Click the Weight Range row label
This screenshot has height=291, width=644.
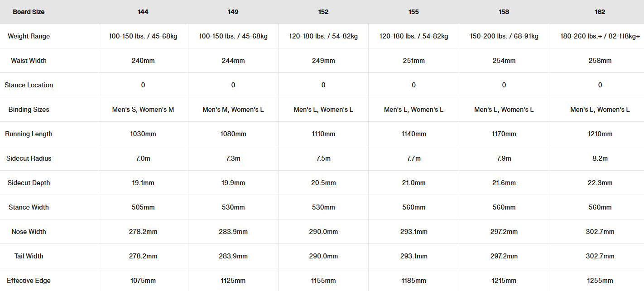[x=29, y=36]
